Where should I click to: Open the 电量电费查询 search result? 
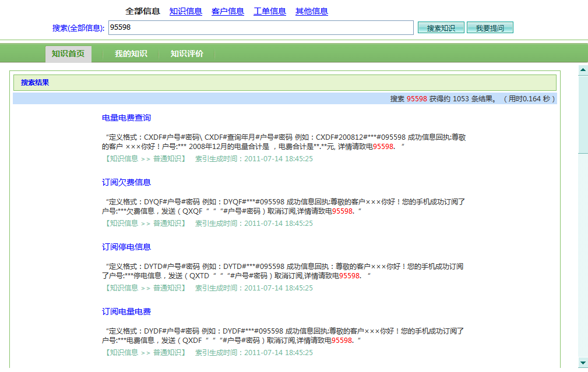[x=126, y=118]
